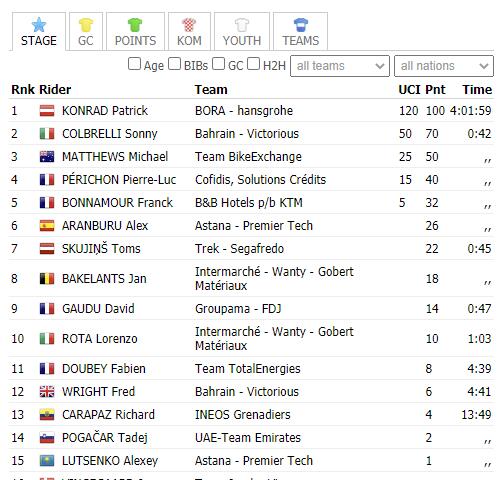Open team INEOS Grenadiers

pos(243,415)
